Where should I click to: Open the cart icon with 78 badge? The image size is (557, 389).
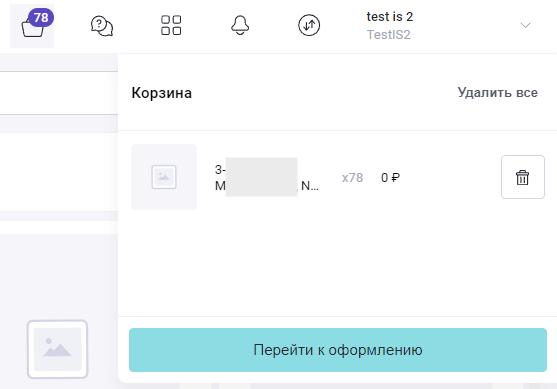click(x=32, y=26)
